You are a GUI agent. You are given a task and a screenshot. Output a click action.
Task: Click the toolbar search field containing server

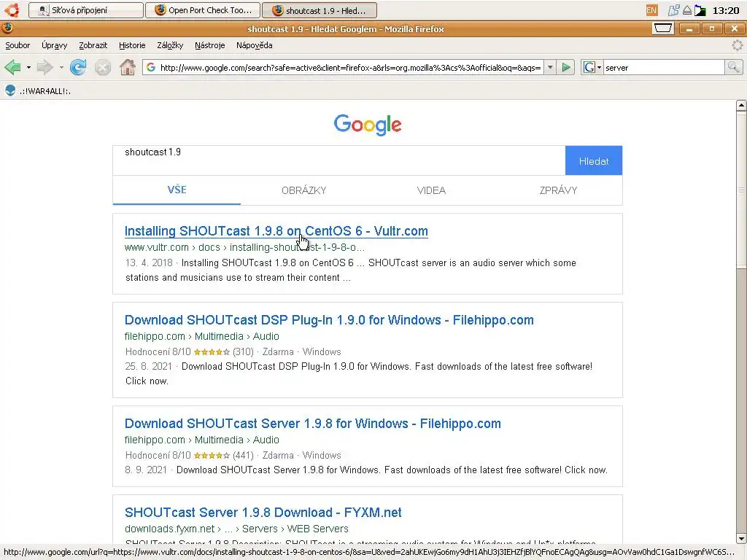(664, 68)
